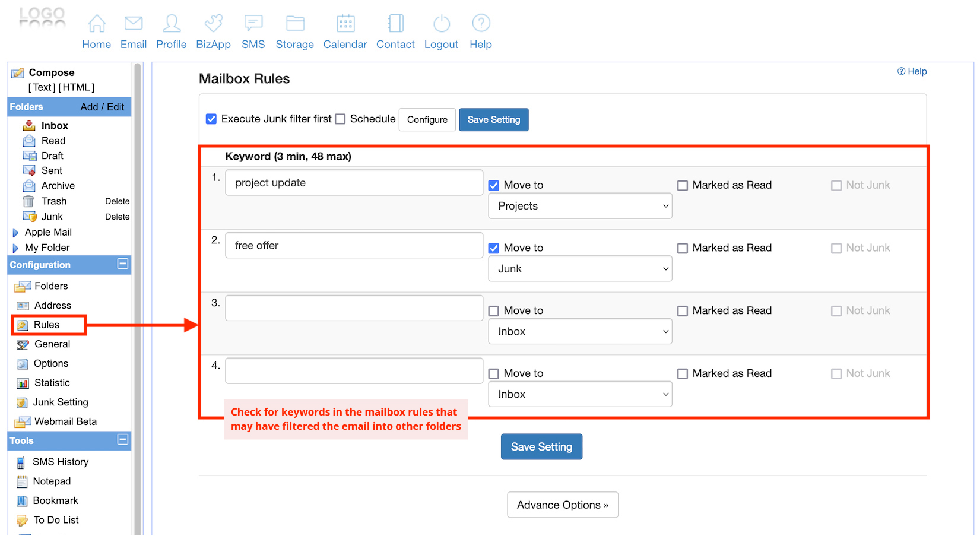Open the SMS chat bubble icon

(x=253, y=24)
